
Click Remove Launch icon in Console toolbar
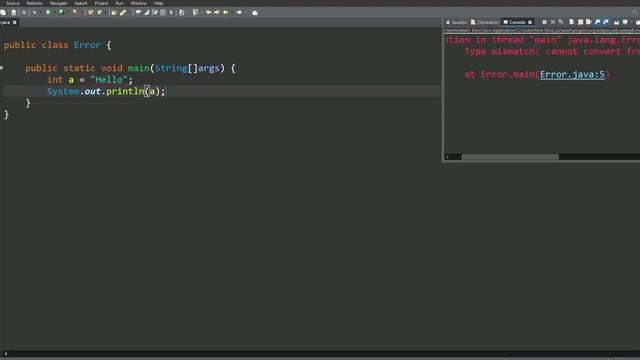point(553,22)
